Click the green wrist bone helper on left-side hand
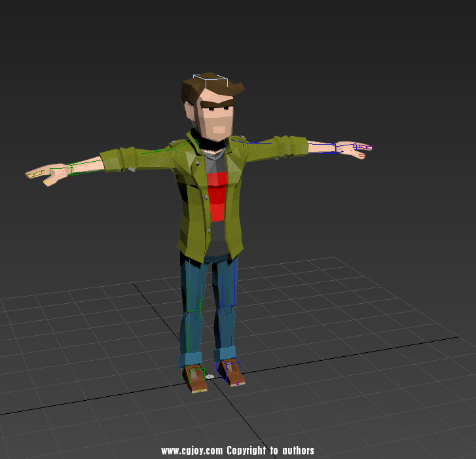Viewport: 476px width, 459px height. [69, 170]
